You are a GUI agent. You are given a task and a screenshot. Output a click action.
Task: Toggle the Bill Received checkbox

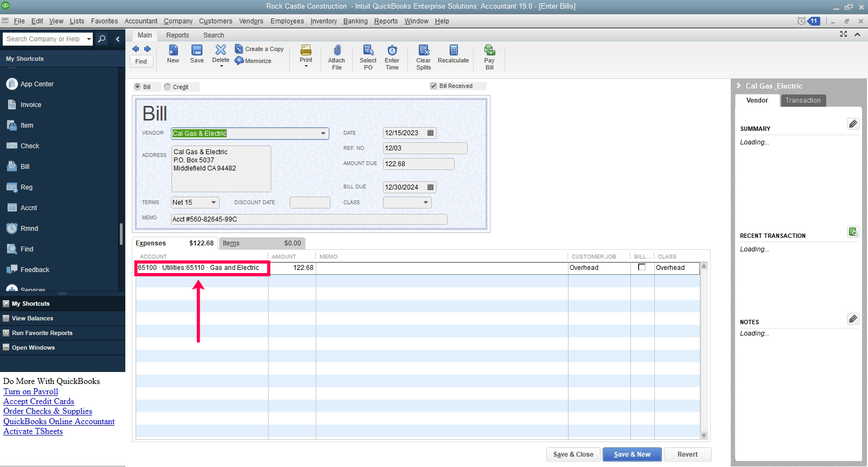click(433, 86)
